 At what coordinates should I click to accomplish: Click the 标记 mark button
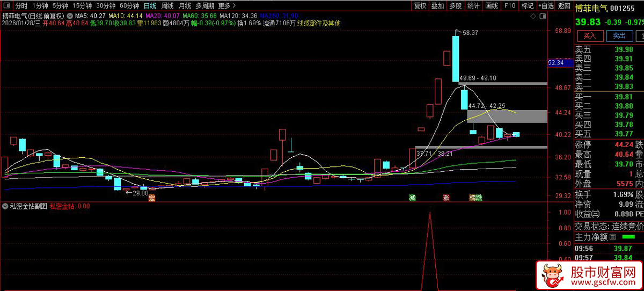[x=528, y=6]
